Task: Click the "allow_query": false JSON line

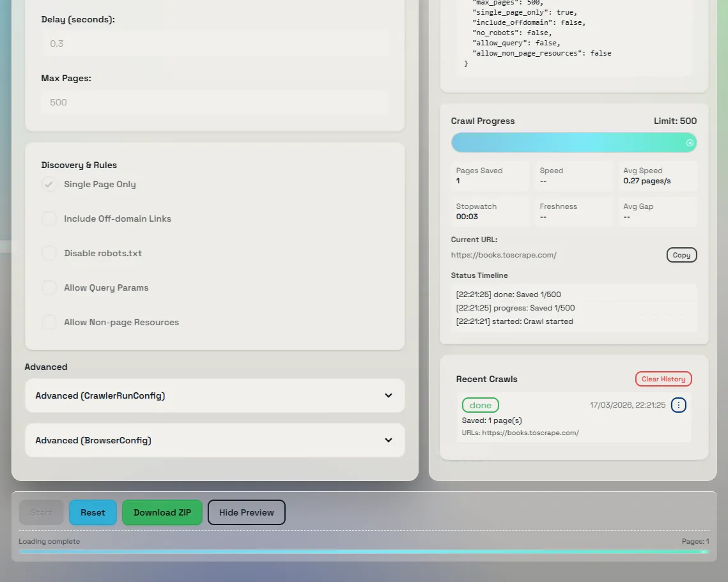Action: [x=516, y=43]
